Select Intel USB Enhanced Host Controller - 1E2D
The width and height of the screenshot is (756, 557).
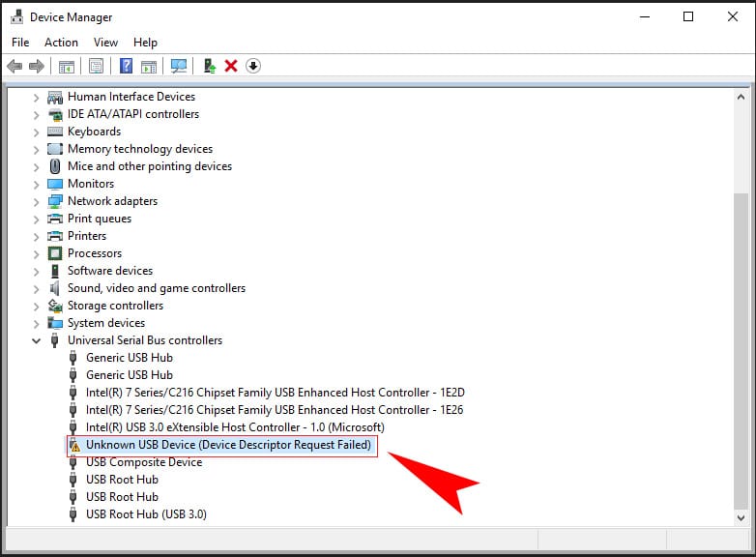tap(276, 393)
